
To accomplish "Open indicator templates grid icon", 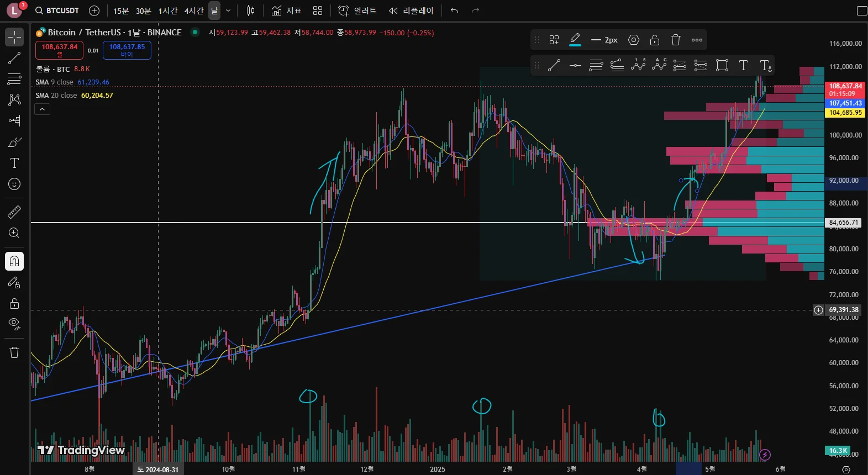I will pyautogui.click(x=318, y=10).
